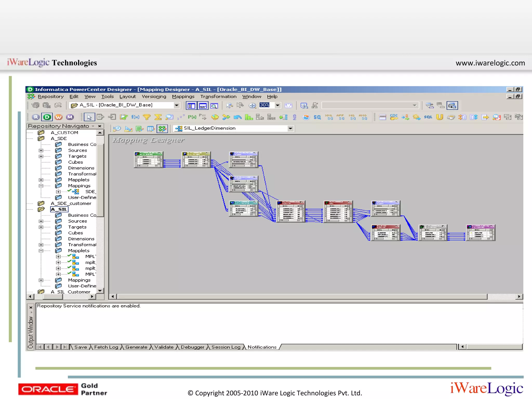Open Repository Manager via R icon
The image size is (532, 399).
click(36, 117)
